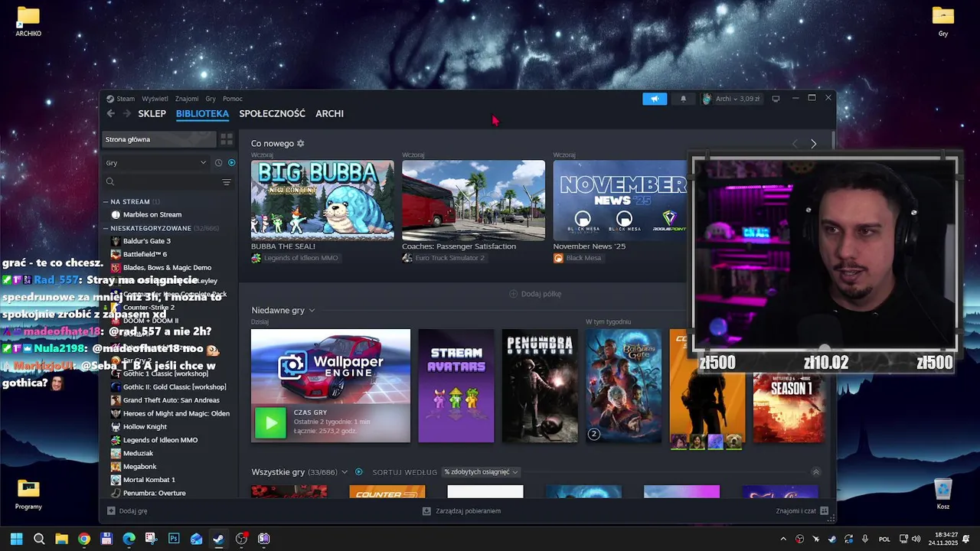Image resolution: width=980 pixels, height=551 pixels.
Task: Open the Steam announcements megaphone button
Action: tap(655, 99)
